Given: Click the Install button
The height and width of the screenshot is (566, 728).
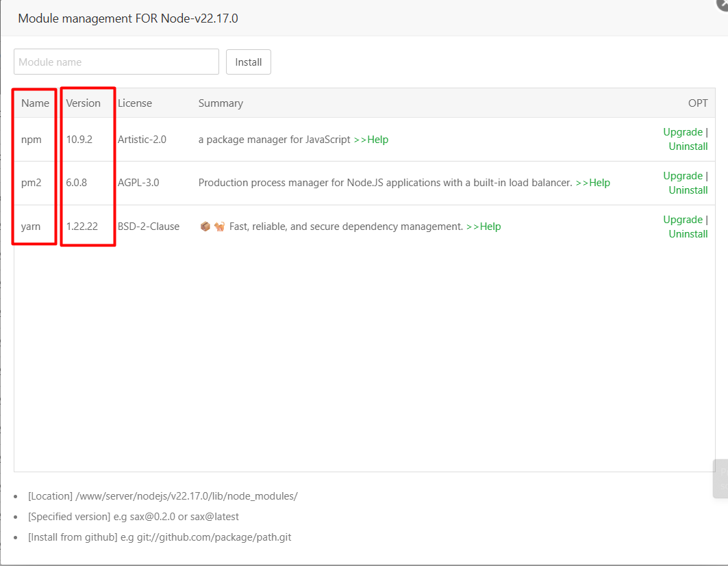Looking at the screenshot, I should point(248,62).
